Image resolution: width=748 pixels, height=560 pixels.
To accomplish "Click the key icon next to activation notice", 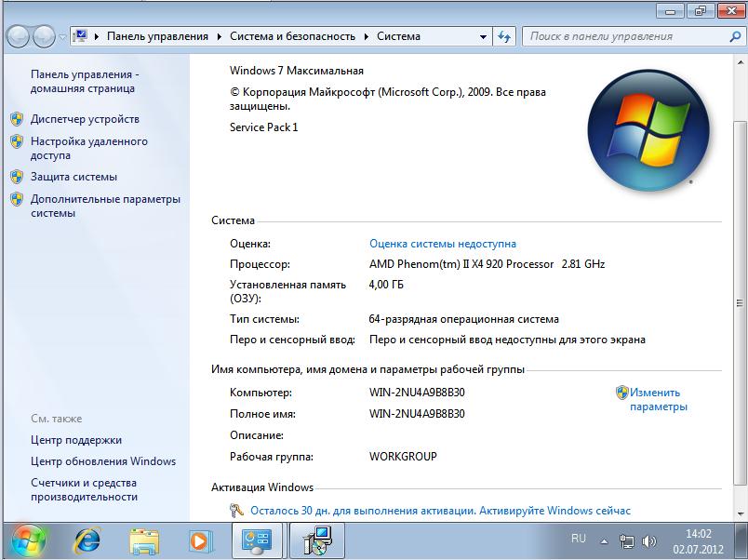I will coord(236,511).
